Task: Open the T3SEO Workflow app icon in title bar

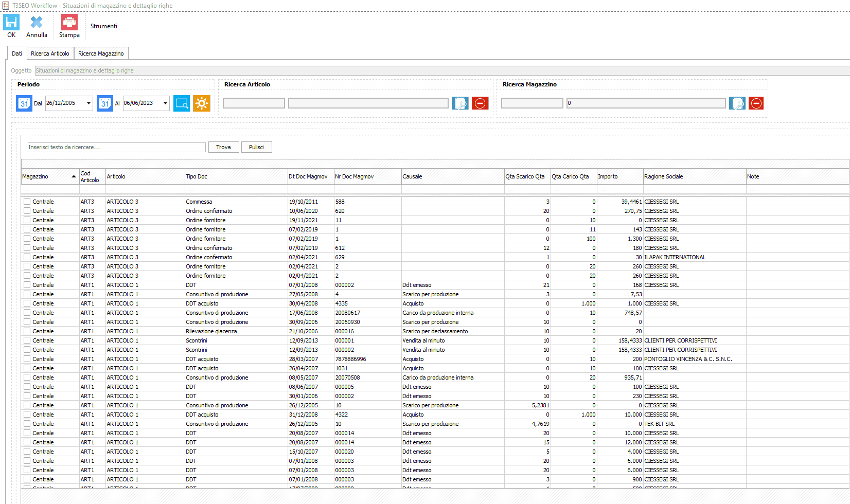Action: [6, 6]
